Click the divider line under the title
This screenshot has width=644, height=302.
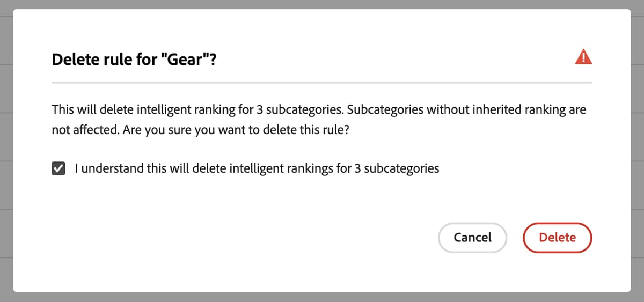[x=322, y=83]
